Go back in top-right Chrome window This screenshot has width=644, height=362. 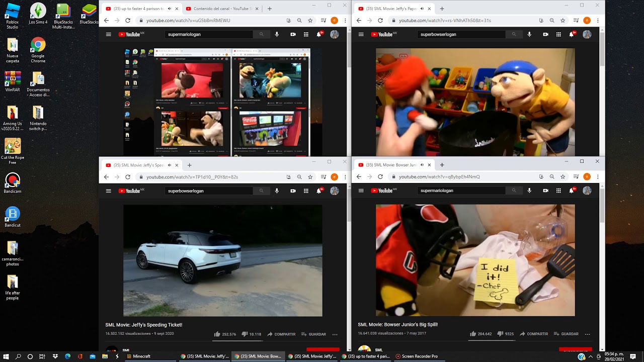(x=359, y=21)
